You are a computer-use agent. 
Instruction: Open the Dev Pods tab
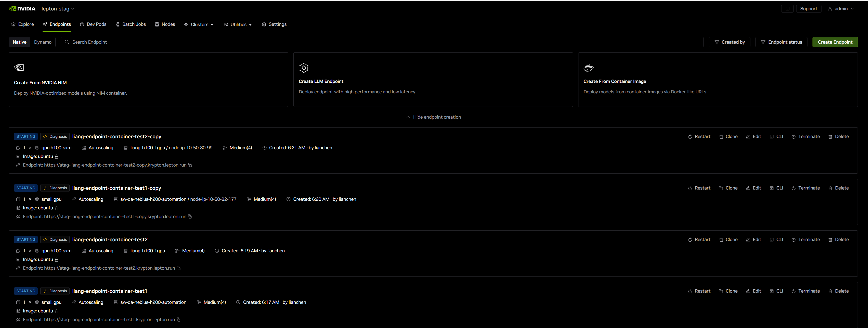[x=93, y=24]
